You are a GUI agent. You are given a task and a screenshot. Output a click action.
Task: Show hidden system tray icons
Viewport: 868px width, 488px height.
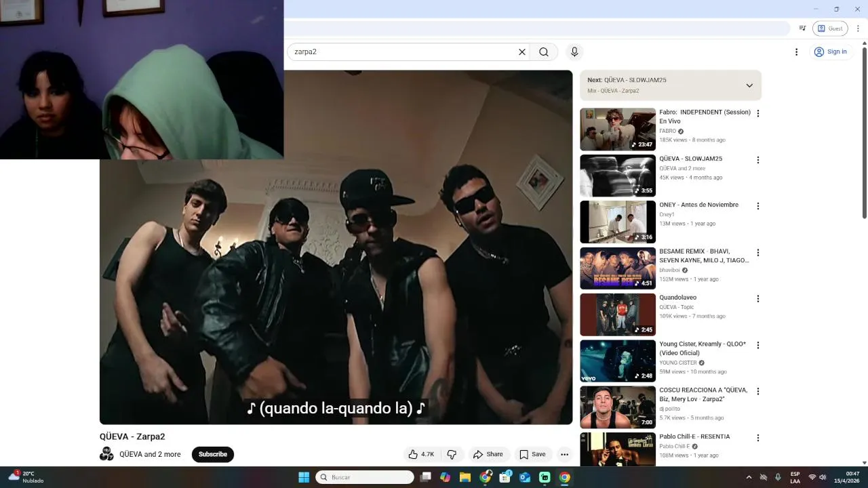(749, 477)
